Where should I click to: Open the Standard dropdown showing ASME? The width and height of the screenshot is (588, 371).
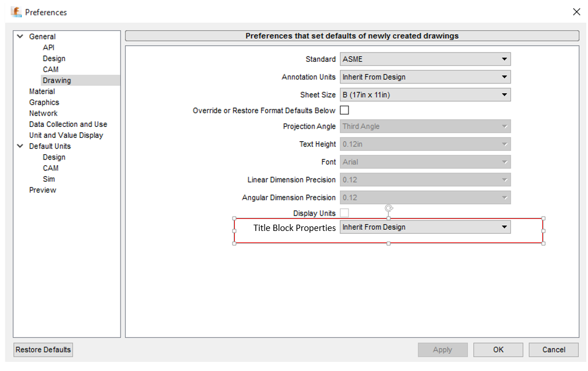pyautogui.click(x=425, y=59)
